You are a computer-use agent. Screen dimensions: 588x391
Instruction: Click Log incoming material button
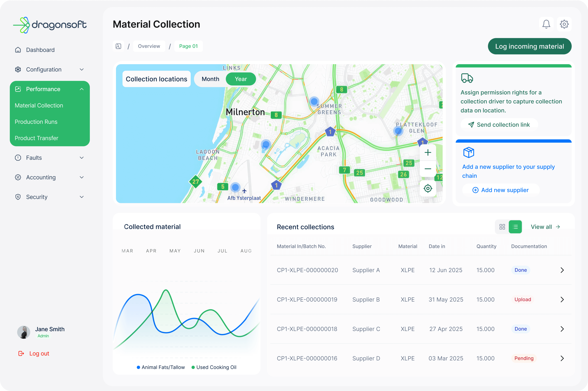[529, 46]
